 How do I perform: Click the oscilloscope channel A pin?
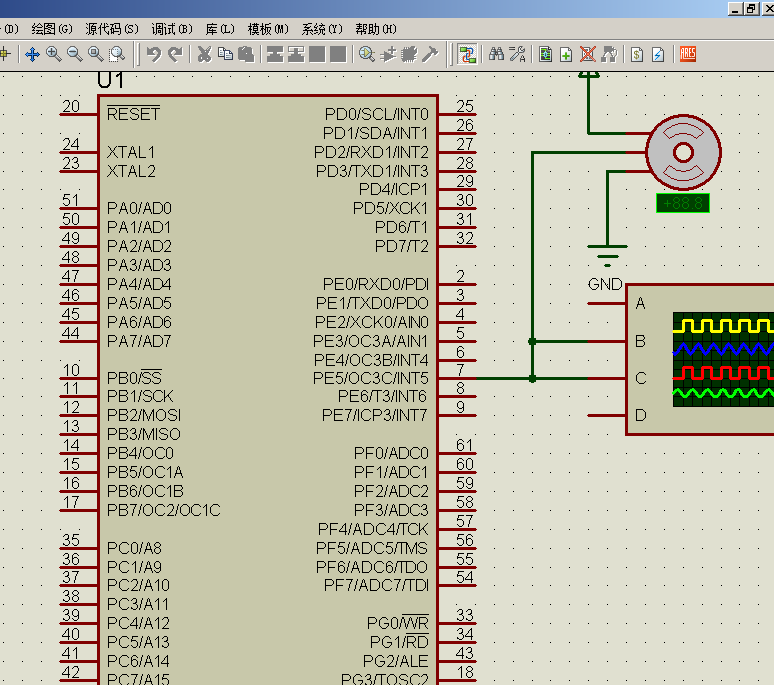click(x=607, y=304)
